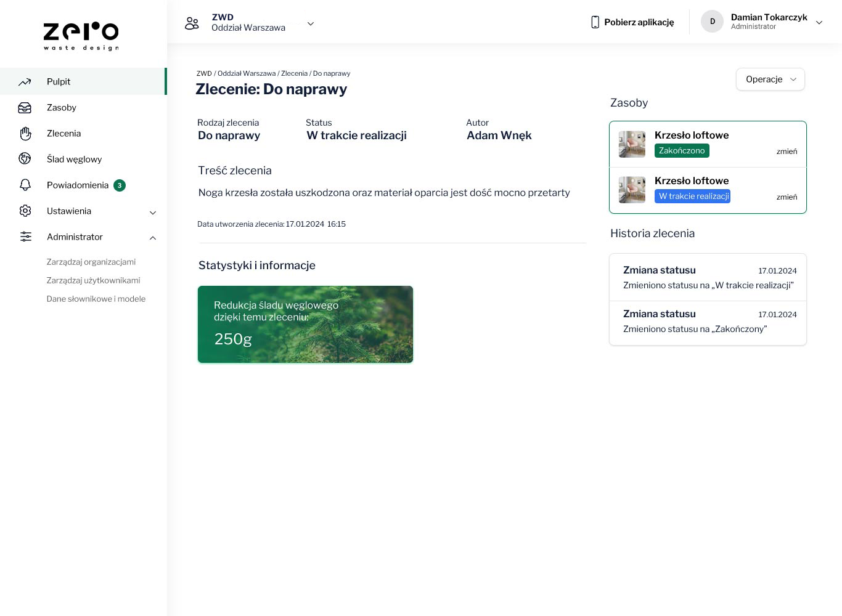The height and width of the screenshot is (616, 842).
Task: Click the Administrator sliders icon
Action: [25, 237]
